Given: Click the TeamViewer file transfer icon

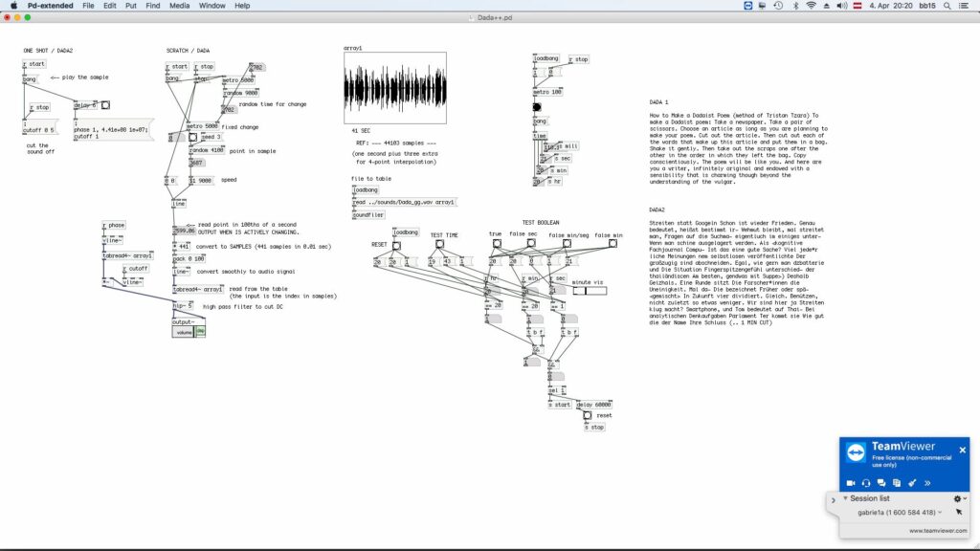Looking at the screenshot, I should click(x=897, y=483).
